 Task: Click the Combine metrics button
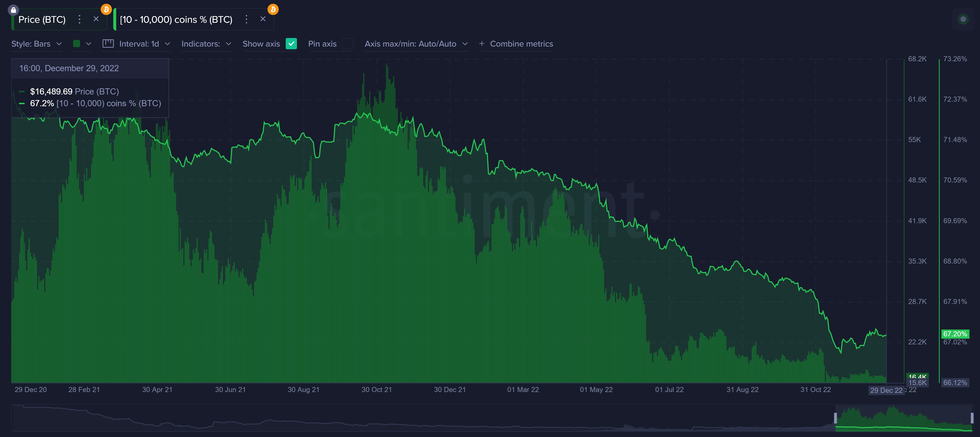[x=516, y=44]
